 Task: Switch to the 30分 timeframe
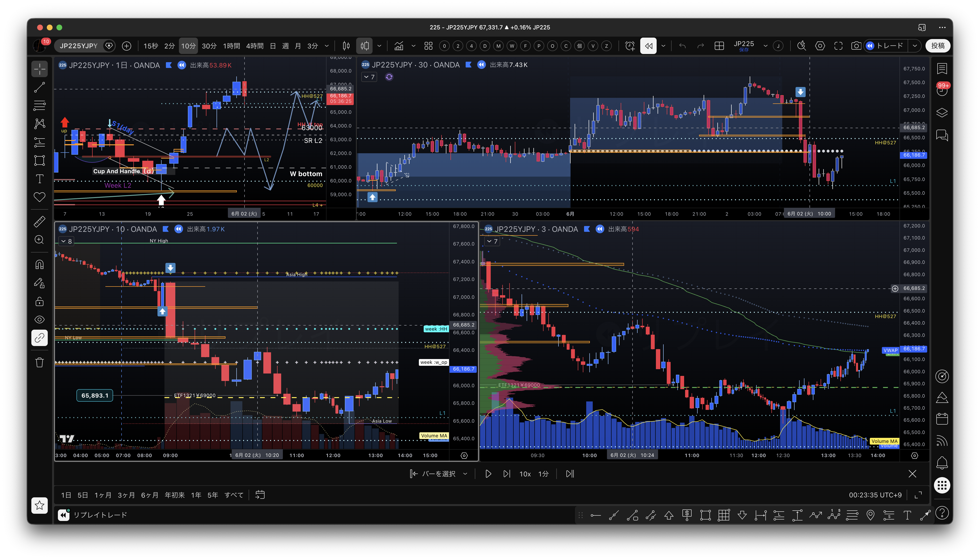click(x=209, y=46)
